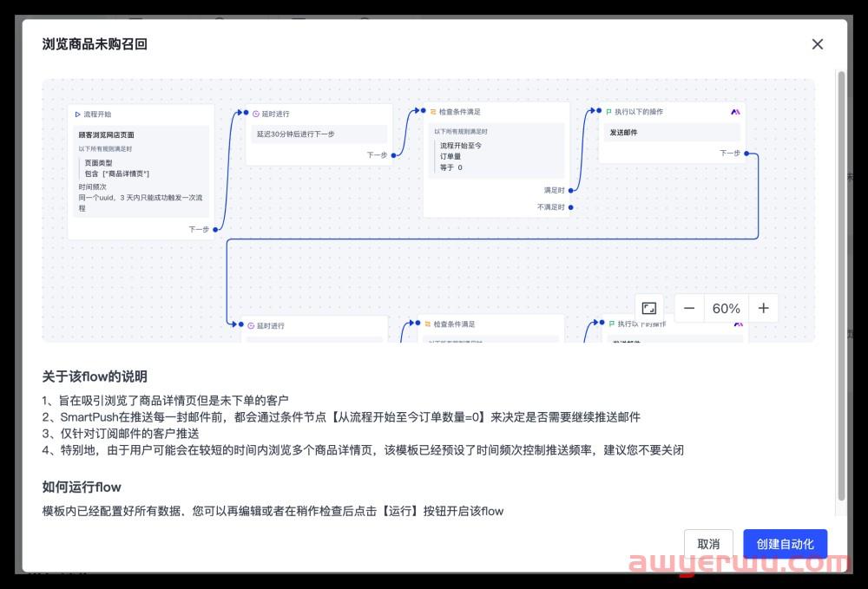Click the vertical scrollbar of the dialog
The image size is (868, 589).
841,286
